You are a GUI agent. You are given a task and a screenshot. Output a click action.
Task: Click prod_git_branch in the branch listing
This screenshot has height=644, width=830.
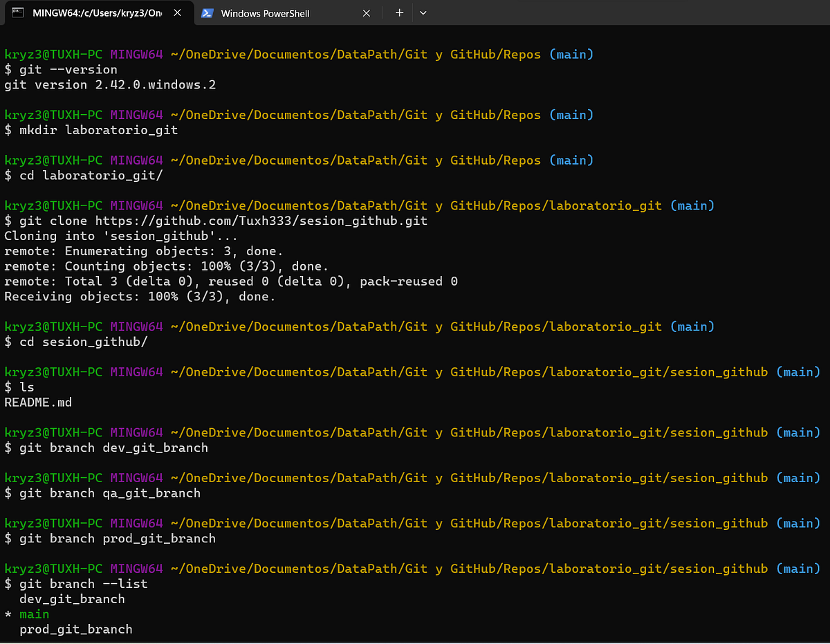(76, 629)
